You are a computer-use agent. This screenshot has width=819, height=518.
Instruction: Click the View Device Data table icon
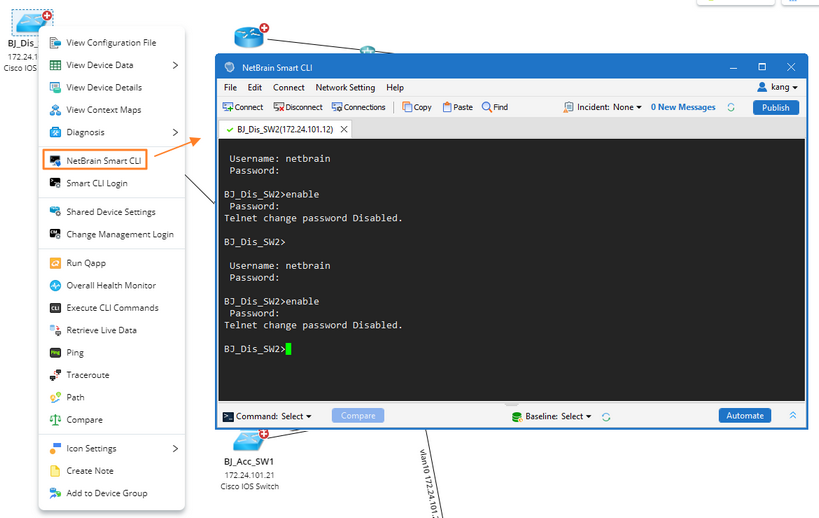[55, 65]
